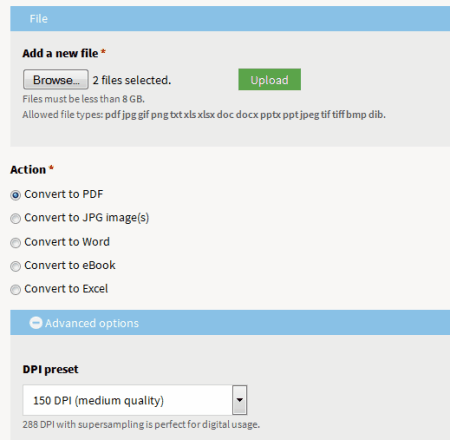
Task: Open the DPI preset dropdown arrow
Action: point(239,400)
